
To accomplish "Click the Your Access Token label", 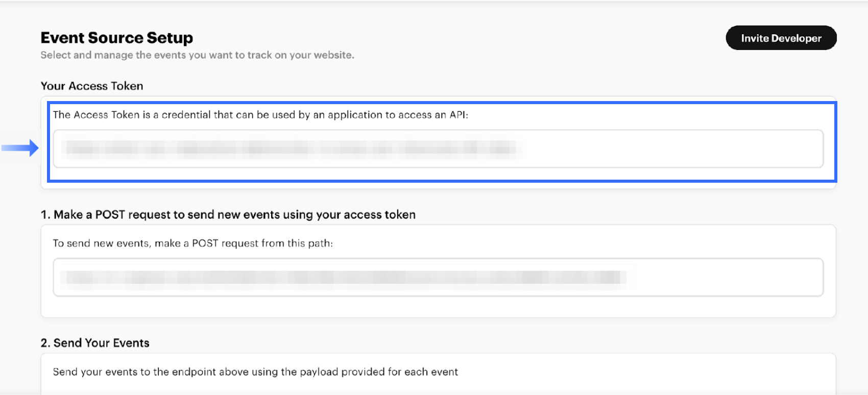I will coord(92,86).
